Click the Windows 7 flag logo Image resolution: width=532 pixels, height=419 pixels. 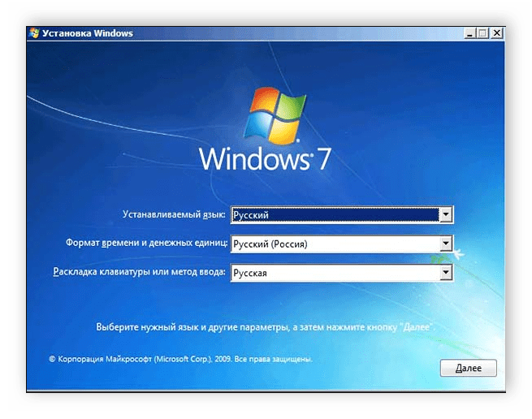pos(275,115)
